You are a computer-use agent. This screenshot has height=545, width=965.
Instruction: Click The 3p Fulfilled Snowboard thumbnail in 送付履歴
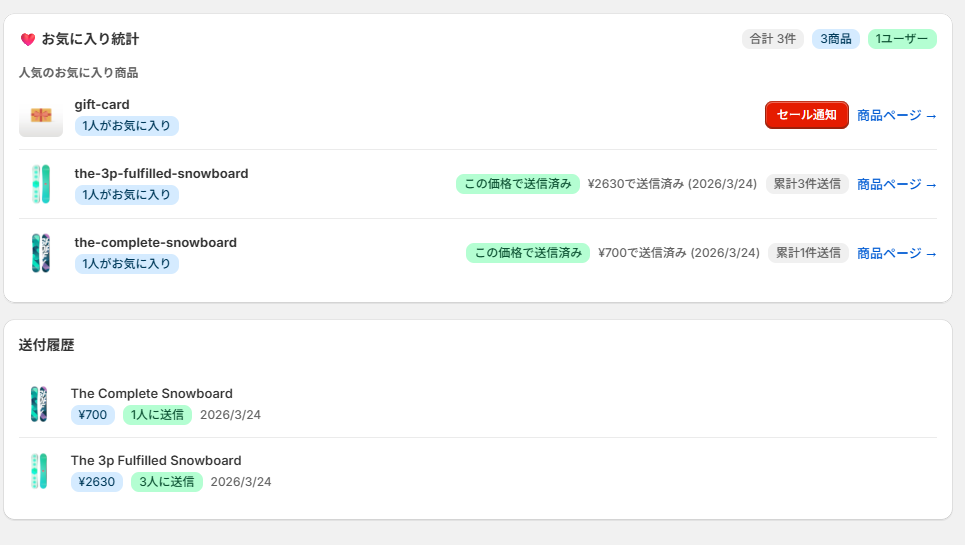[x=39, y=472]
